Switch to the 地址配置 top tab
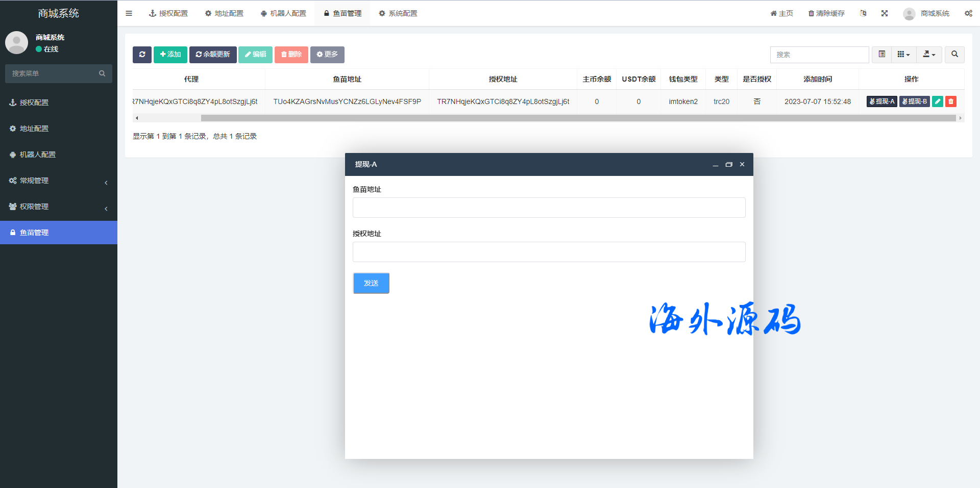This screenshot has height=488, width=980. [x=224, y=13]
